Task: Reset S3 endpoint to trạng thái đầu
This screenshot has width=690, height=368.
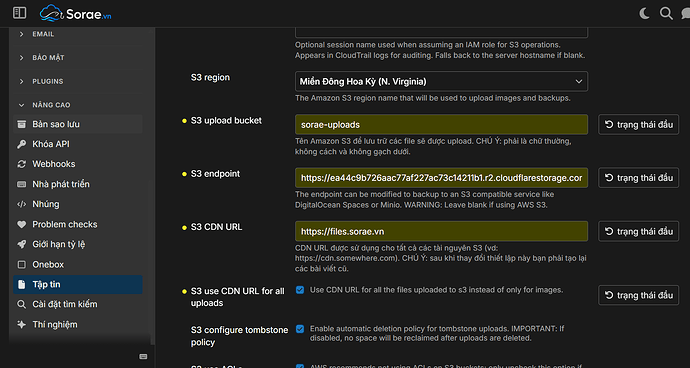Action: (639, 178)
